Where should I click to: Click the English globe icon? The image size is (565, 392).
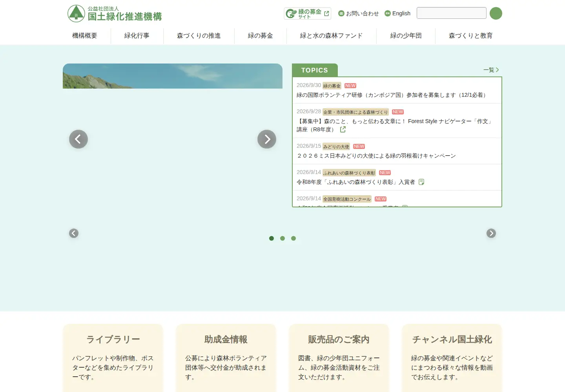pos(388,13)
